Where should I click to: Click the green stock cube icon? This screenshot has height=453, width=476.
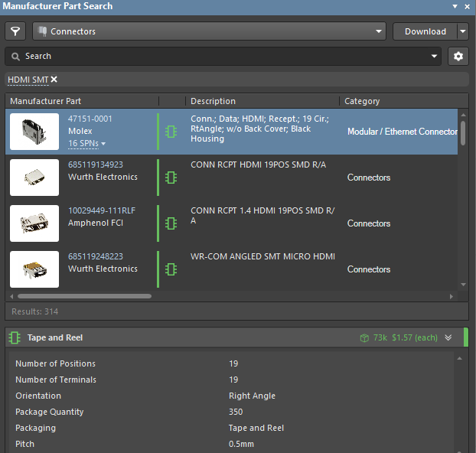pyautogui.click(x=364, y=337)
